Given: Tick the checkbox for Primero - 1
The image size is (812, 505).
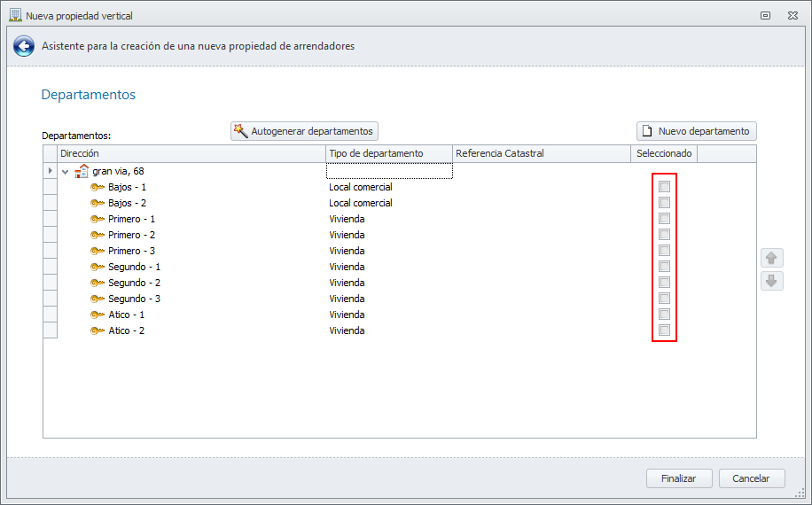Looking at the screenshot, I should [665, 218].
